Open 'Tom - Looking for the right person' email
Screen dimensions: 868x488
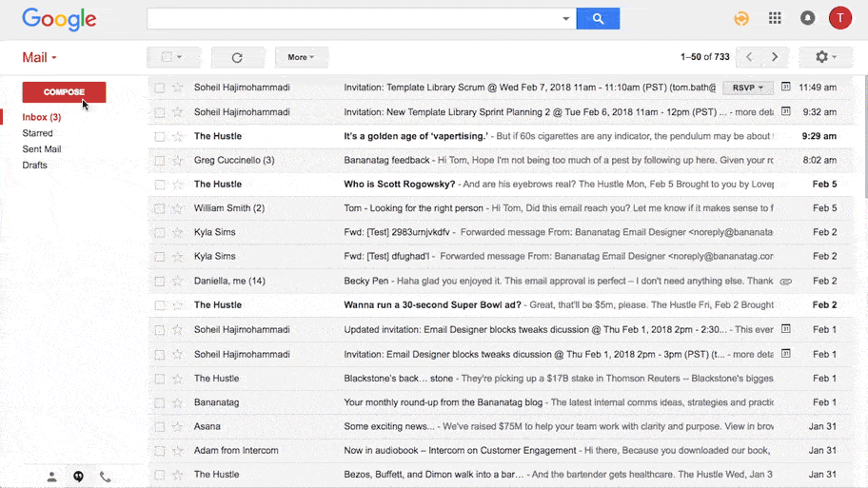pyautogui.click(x=500, y=208)
